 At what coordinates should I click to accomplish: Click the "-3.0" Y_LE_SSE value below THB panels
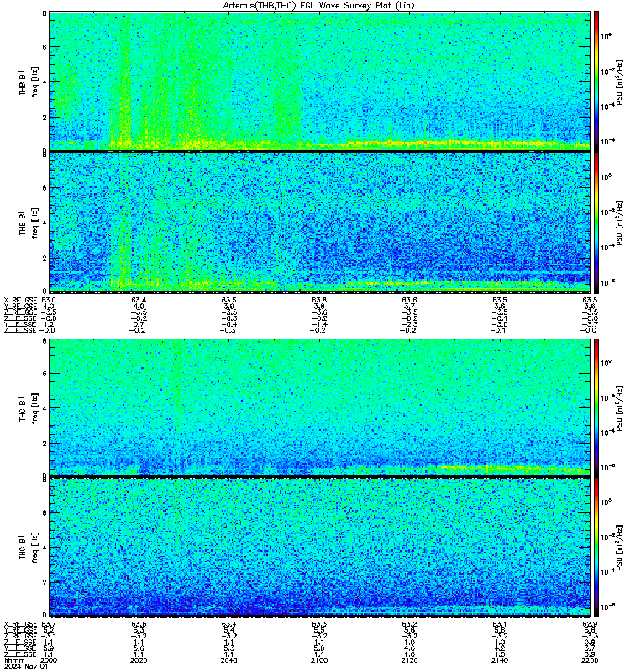(x=498, y=324)
